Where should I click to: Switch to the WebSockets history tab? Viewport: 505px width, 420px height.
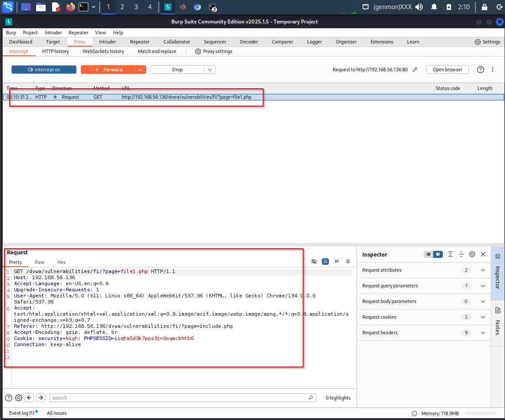(x=104, y=51)
